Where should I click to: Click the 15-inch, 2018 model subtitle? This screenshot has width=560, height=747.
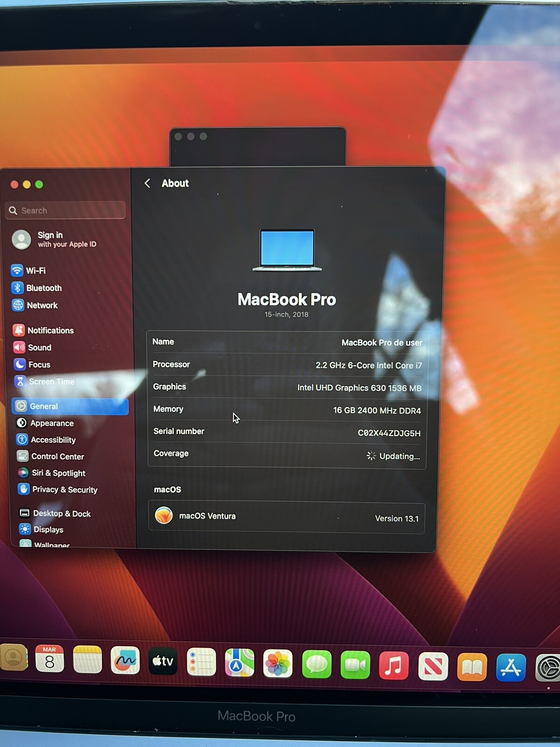pyautogui.click(x=287, y=315)
